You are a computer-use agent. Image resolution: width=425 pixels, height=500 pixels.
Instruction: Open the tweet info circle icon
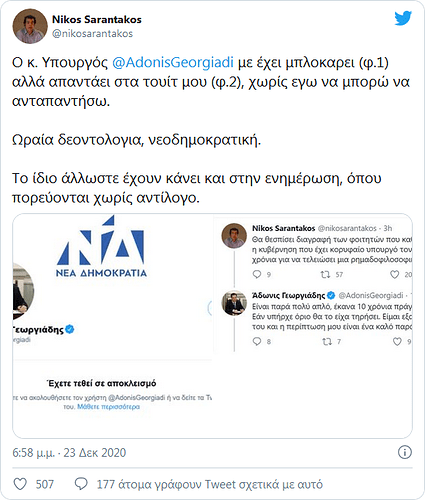(x=405, y=452)
